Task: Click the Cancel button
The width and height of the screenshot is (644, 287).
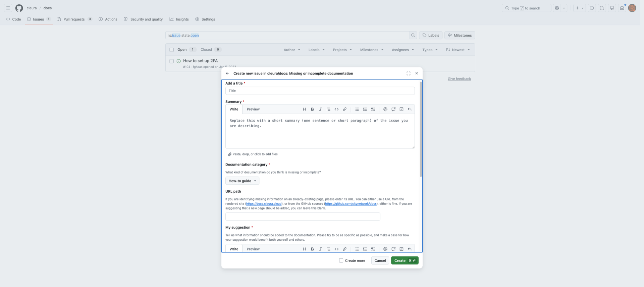Action: (x=380, y=260)
